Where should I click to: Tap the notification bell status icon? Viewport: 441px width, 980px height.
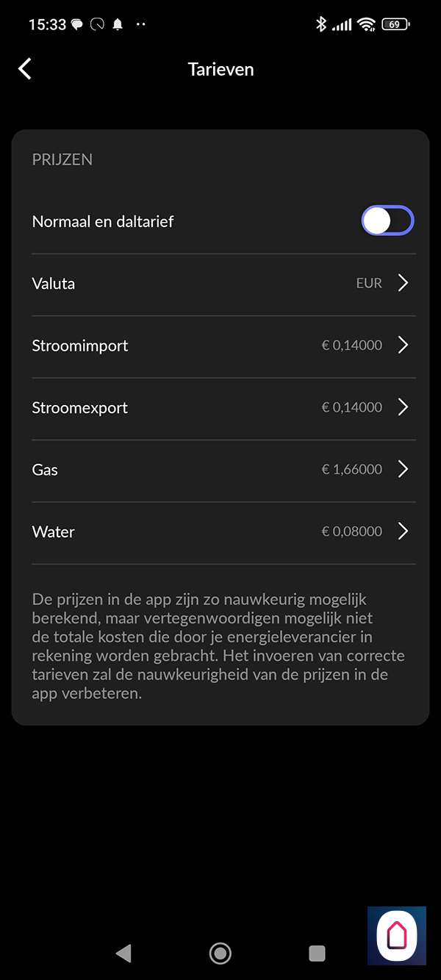(x=118, y=24)
